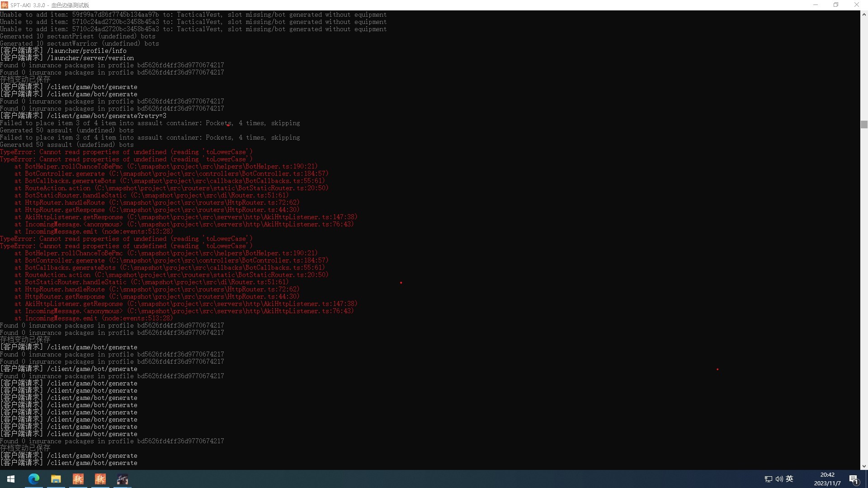This screenshot has height=488, width=868.
Task: Open Microsoft Edge from the taskbar
Action: pyautogui.click(x=34, y=479)
